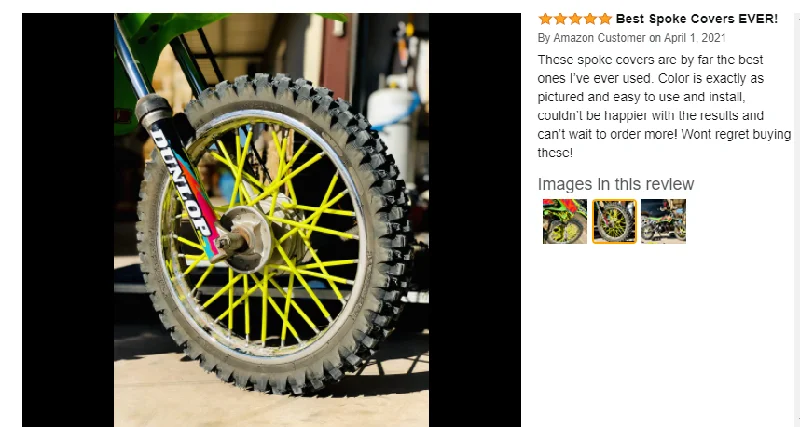
Task: Click the DUNLOP decal on the fork
Action: tap(181, 181)
